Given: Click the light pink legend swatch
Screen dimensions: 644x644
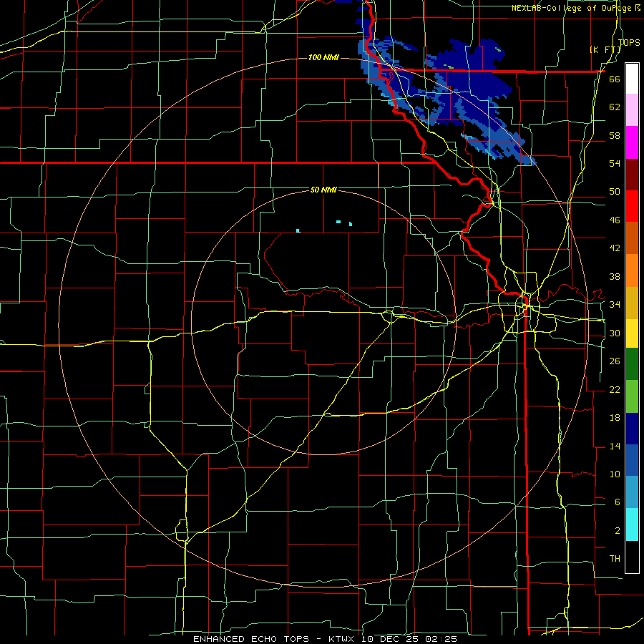Looking at the screenshot, I should click(x=632, y=110).
